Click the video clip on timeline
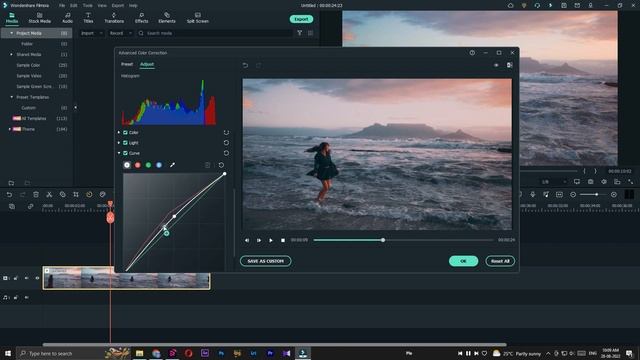Viewport: 640px width, 360px height. click(127, 278)
